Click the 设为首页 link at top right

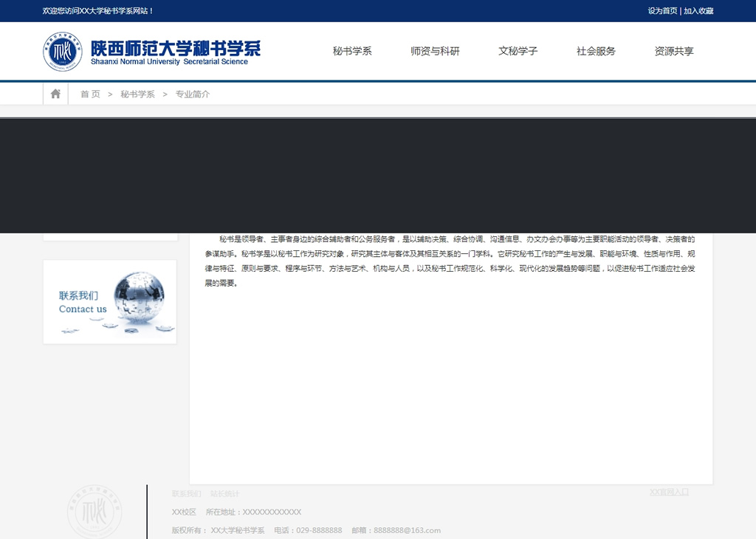point(662,11)
